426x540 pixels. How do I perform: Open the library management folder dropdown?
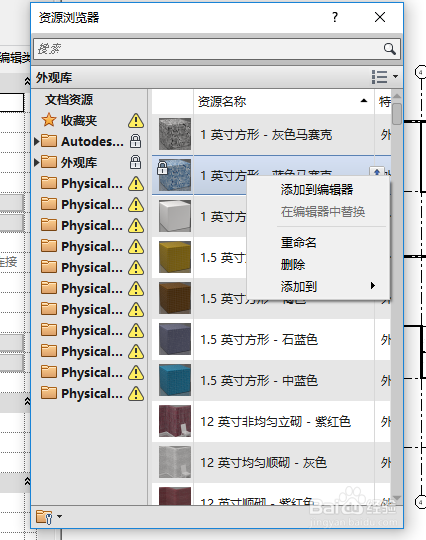coord(49,517)
